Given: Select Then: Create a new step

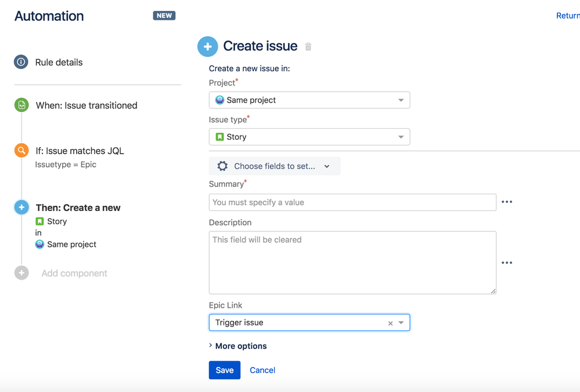Looking at the screenshot, I should pos(78,208).
